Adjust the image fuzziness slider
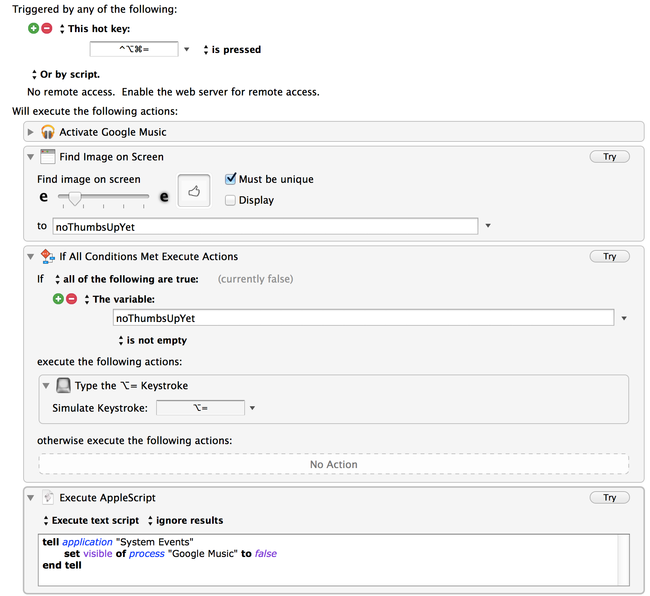This screenshot has height=596, width=650. 74,197
